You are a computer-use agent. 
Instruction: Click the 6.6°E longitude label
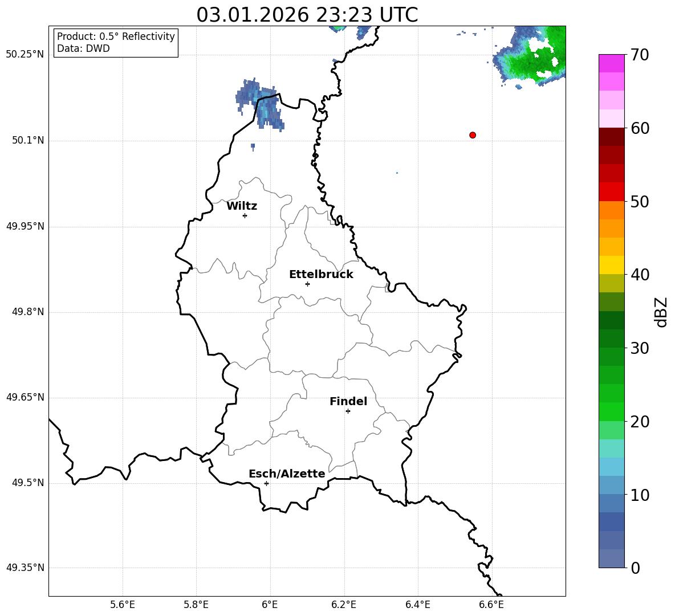[x=491, y=605]
